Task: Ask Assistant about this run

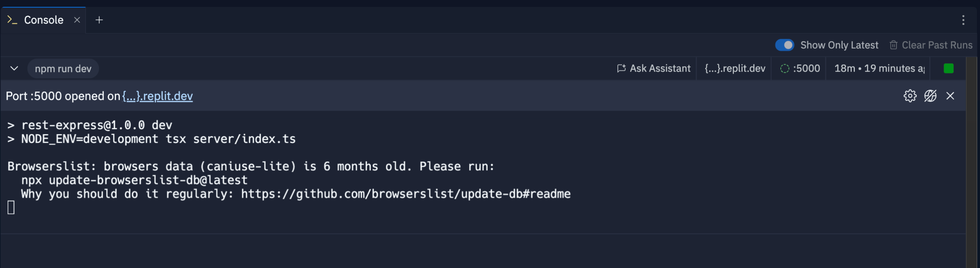Action: tap(654, 69)
